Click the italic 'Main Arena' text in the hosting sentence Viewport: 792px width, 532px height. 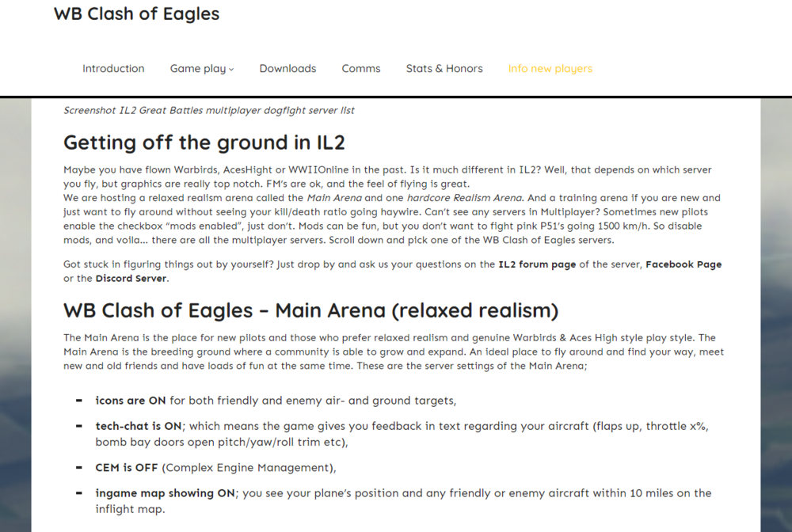(329, 198)
